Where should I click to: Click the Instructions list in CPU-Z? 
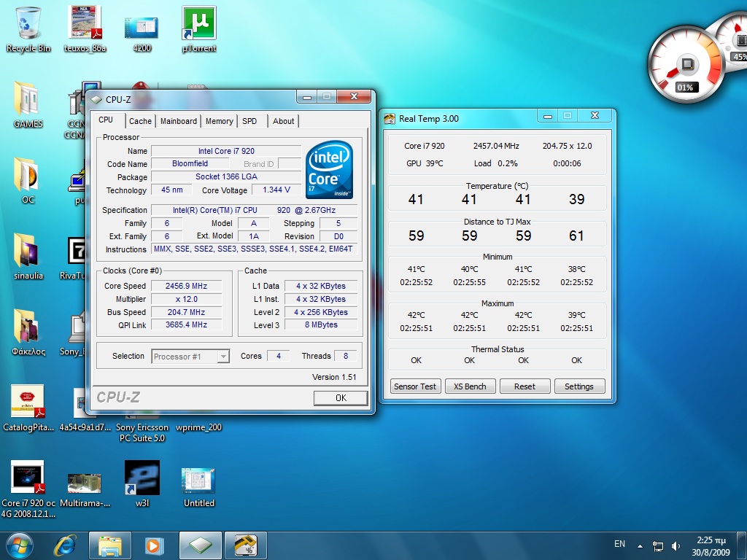tap(255, 249)
